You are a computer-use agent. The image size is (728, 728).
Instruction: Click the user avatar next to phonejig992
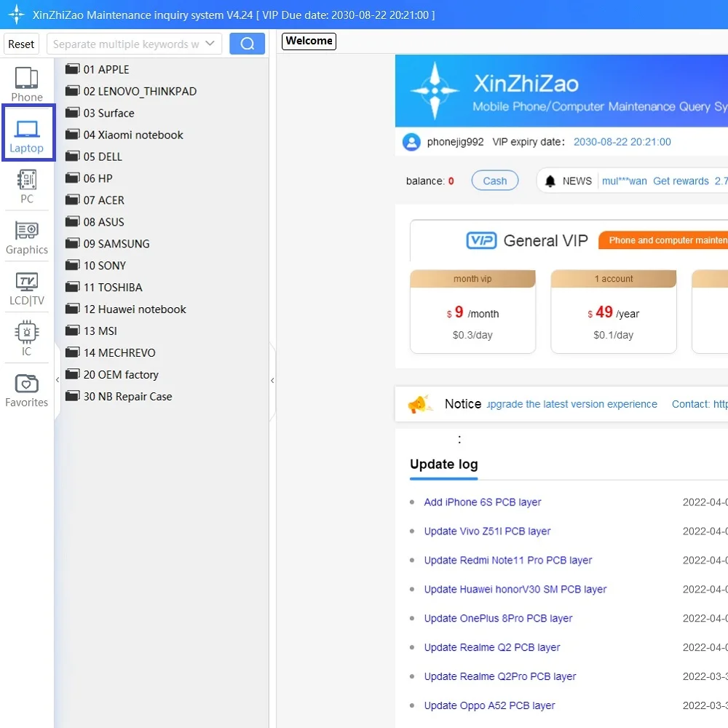tap(411, 142)
